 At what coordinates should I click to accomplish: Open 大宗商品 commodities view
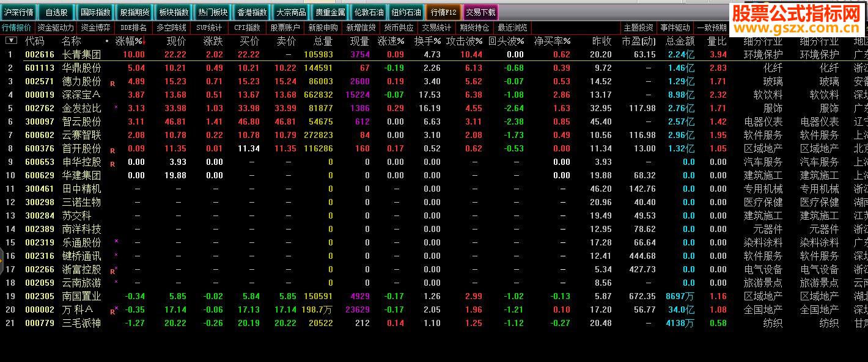point(290,12)
